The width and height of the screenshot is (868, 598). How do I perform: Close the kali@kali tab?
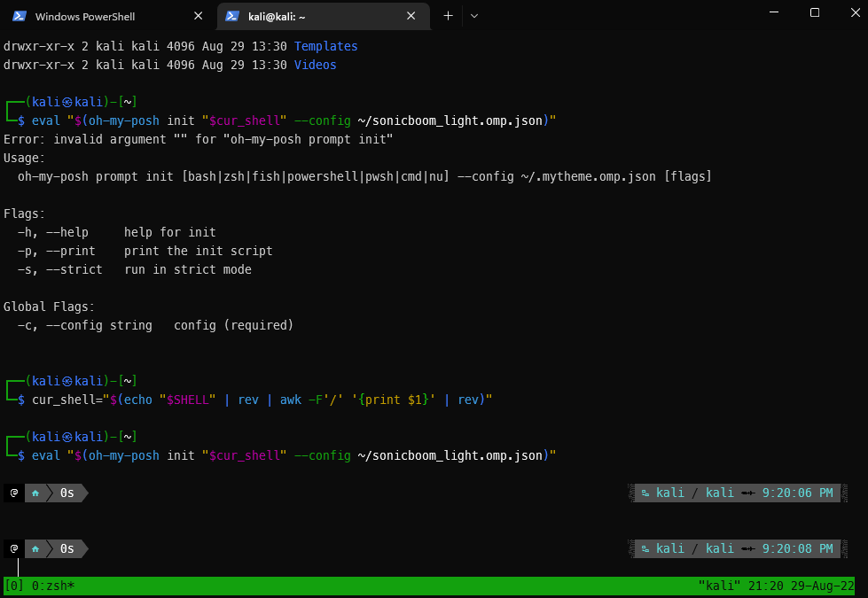[x=411, y=16]
